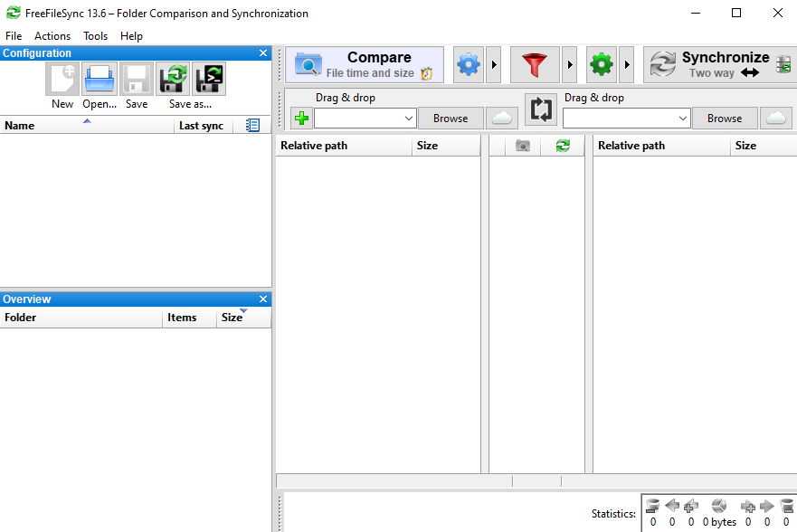Viewport: 797px width, 532px height.
Task: Click the first Statistics delete-left database icon
Action: tap(652, 506)
